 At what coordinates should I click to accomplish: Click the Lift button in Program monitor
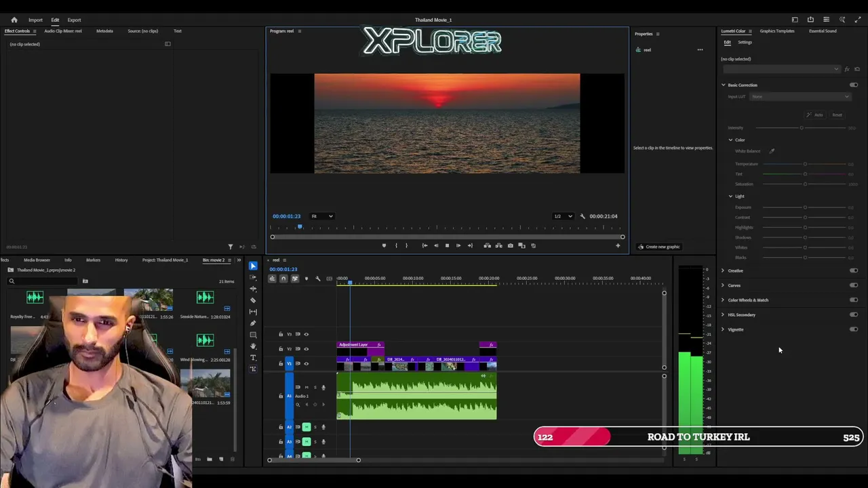pyautogui.click(x=487, y=245)
